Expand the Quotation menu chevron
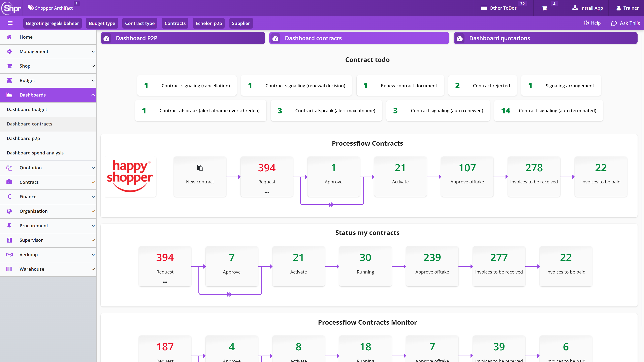The width and height of the screenshot is (644, 362). 93,168
